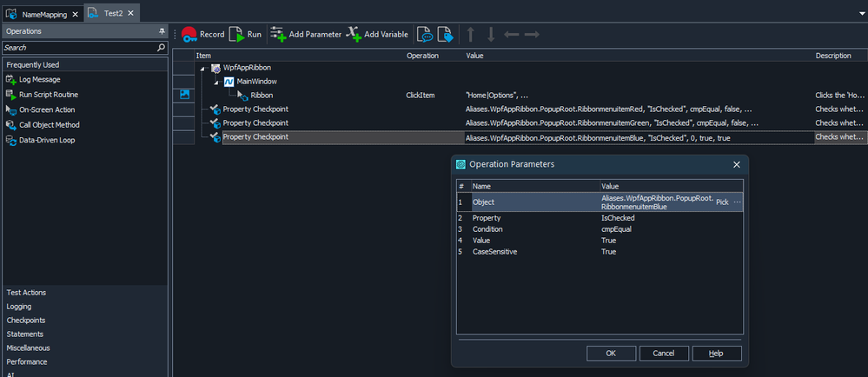This screenshot has width=868, height=377.
Task: Select the Test2 tab
Action: (113, 13)
